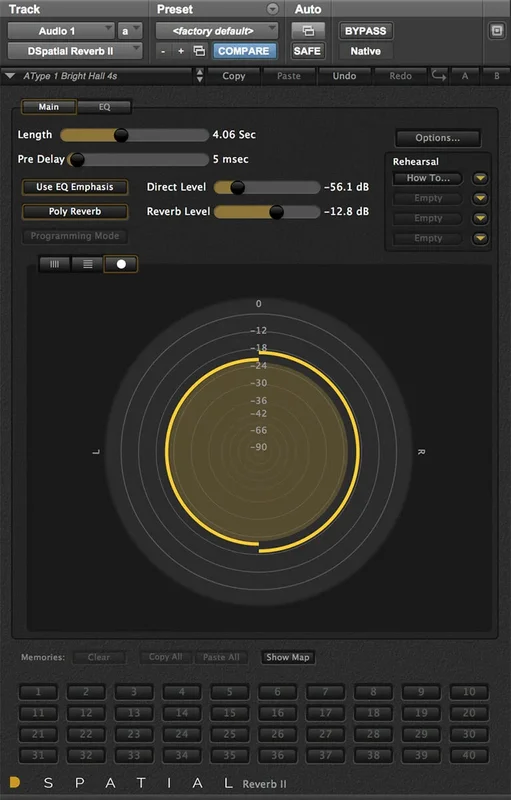Image resolution: width=511 pixels, height=800 pixels.
Task: Click the 5 msec pre delay value
Action: (x=231, y=159)
